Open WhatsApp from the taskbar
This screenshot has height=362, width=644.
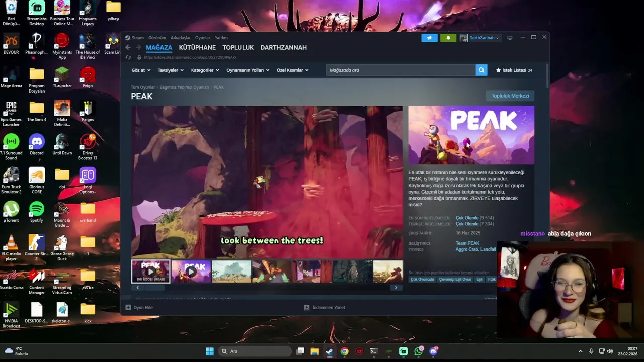(419, 351)
